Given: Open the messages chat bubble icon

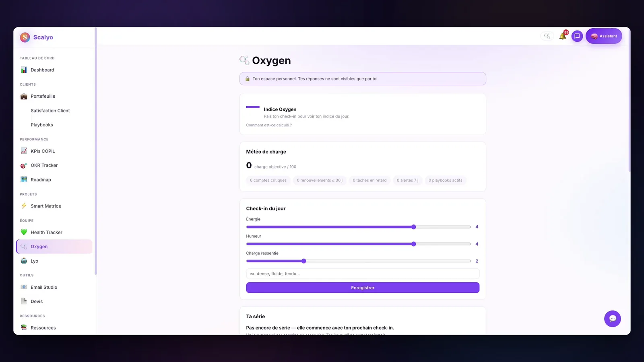Looking at the screenshot, I should 577,36.
